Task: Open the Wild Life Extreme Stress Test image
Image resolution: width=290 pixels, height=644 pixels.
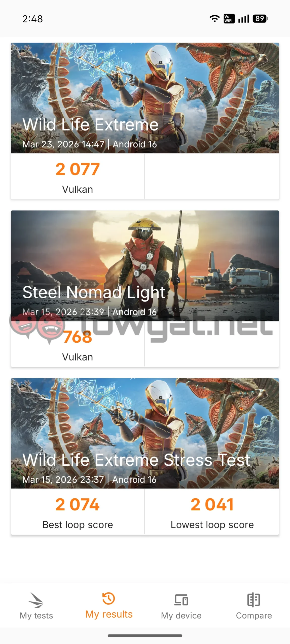Action: point(145,433)
